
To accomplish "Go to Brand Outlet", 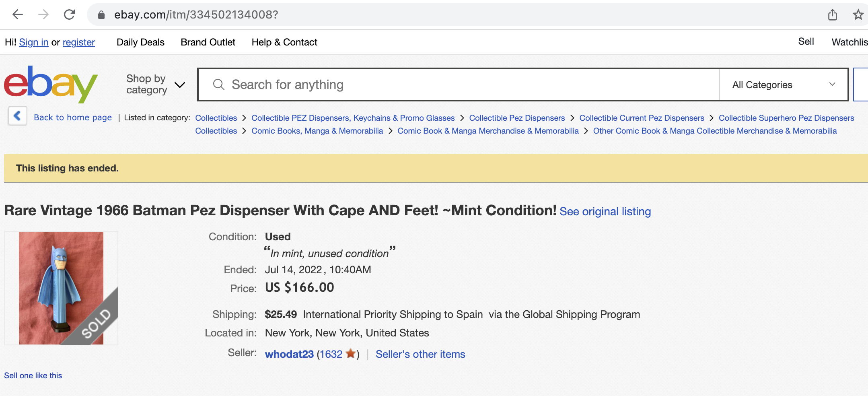I will tap(208, 42).
